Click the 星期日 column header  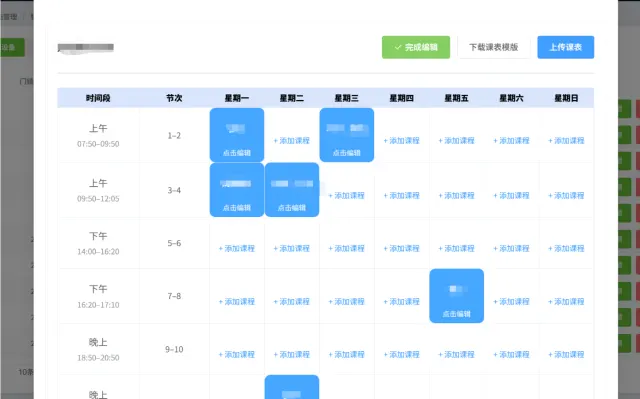pyautogui.click(x=566, y=98)
